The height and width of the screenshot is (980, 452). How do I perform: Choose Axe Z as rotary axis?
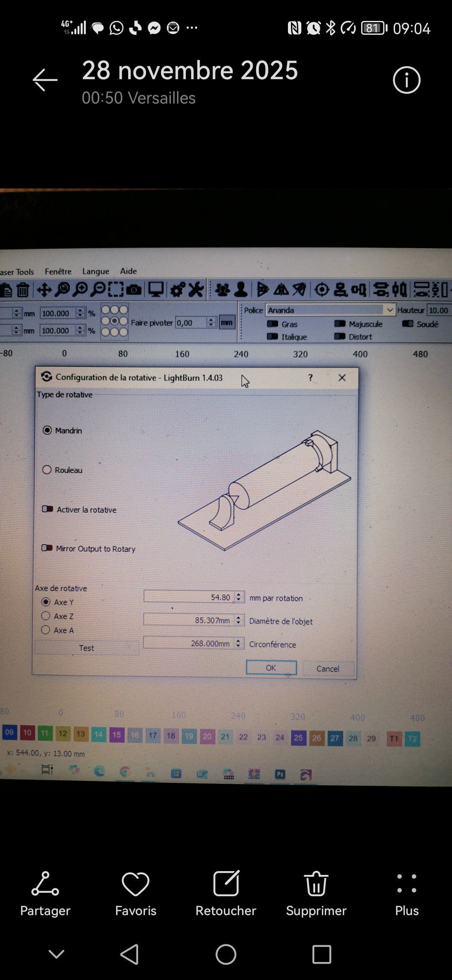46,616
